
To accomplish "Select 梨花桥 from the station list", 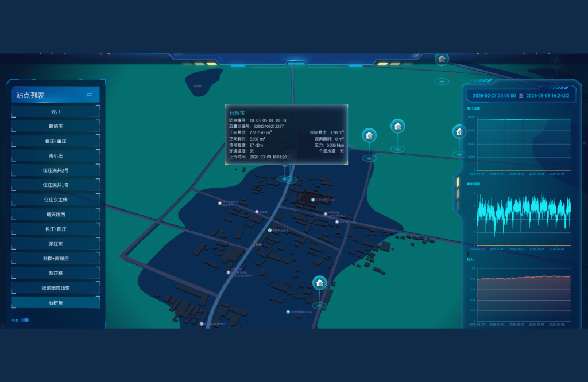I will point(56,273).
